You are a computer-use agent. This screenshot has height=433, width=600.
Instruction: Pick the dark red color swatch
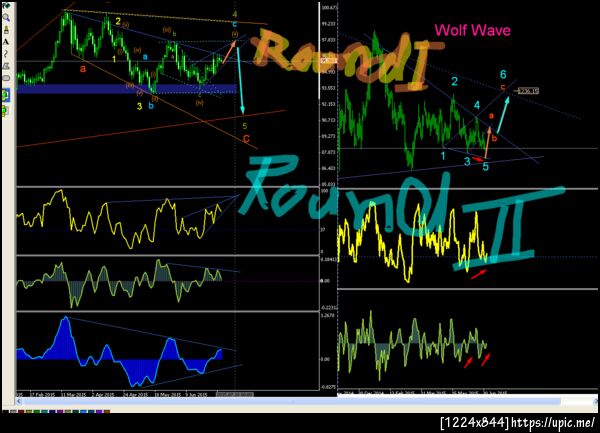coord(21,412)
